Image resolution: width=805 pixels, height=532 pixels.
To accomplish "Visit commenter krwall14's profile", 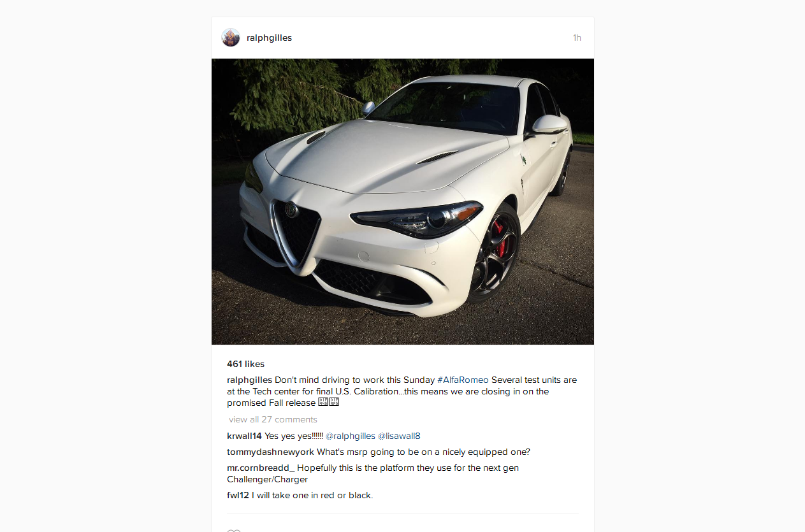I will [244, 436].
